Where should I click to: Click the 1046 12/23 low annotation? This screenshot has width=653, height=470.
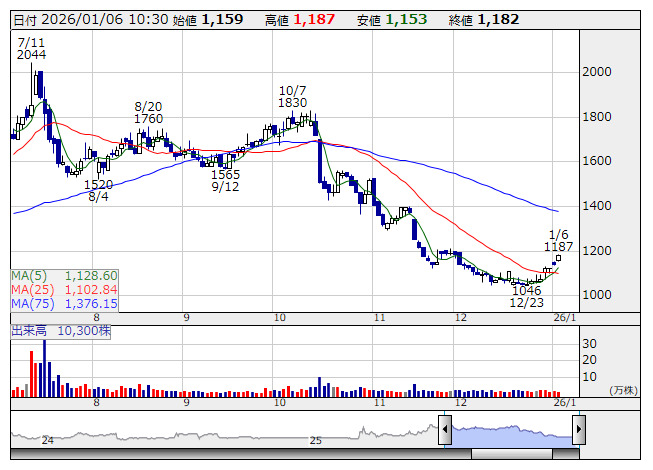coord(527,296)
